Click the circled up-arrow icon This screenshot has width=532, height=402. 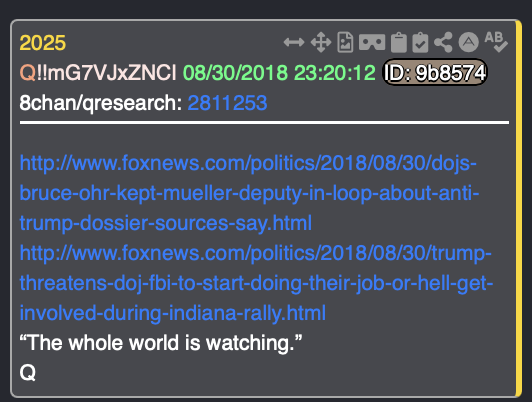[x=469, y=42]
